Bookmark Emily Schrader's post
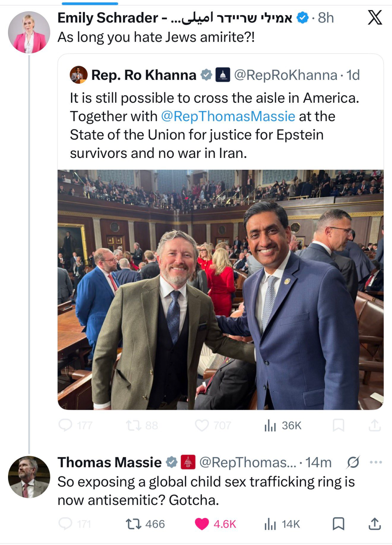Screen dimensions: 392x545 click(x=338, y=425)
